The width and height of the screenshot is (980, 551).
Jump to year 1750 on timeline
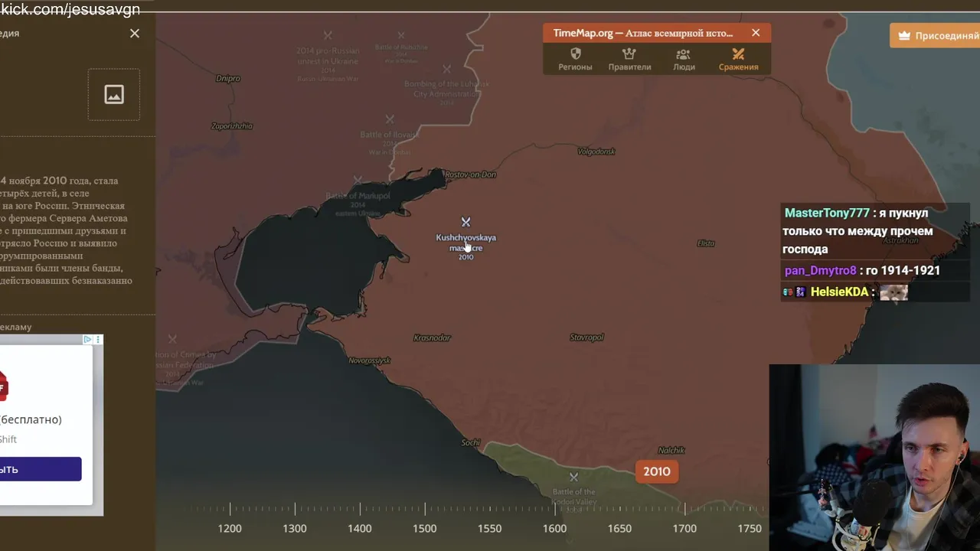coord(750,528)
